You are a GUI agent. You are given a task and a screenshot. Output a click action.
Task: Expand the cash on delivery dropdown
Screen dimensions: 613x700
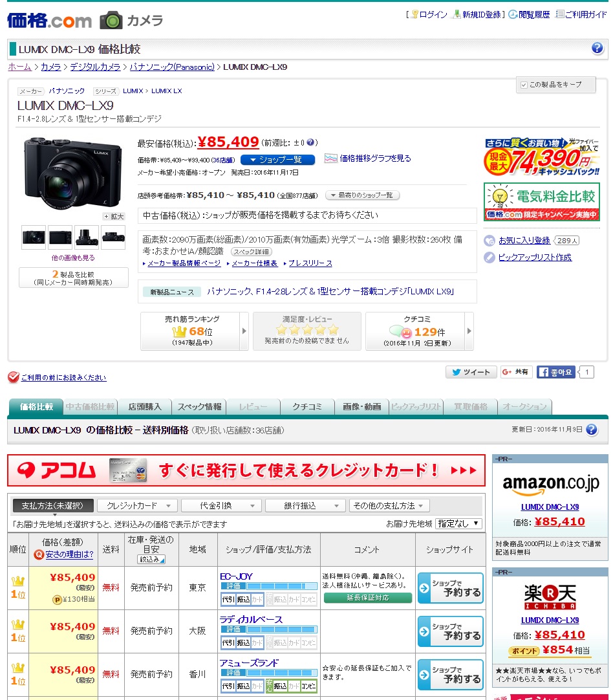[221, 506]
